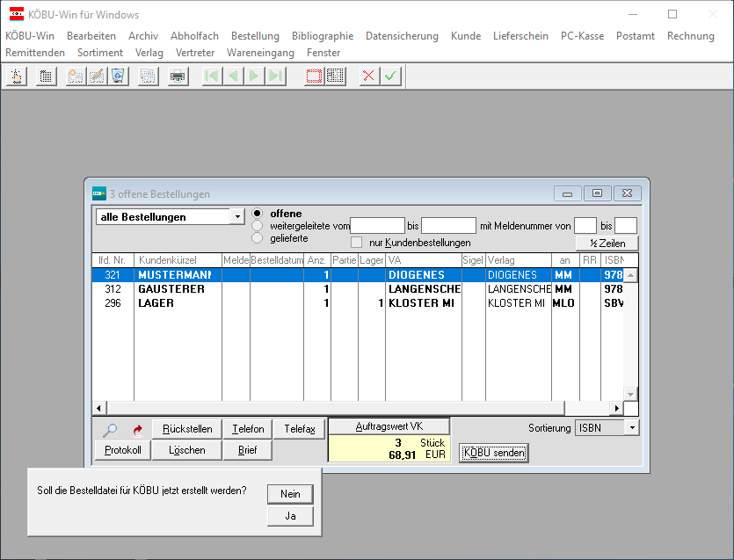Click the red arrow forward icon
The height and width of the screenshot is (560, 734).
pos(137,430)
